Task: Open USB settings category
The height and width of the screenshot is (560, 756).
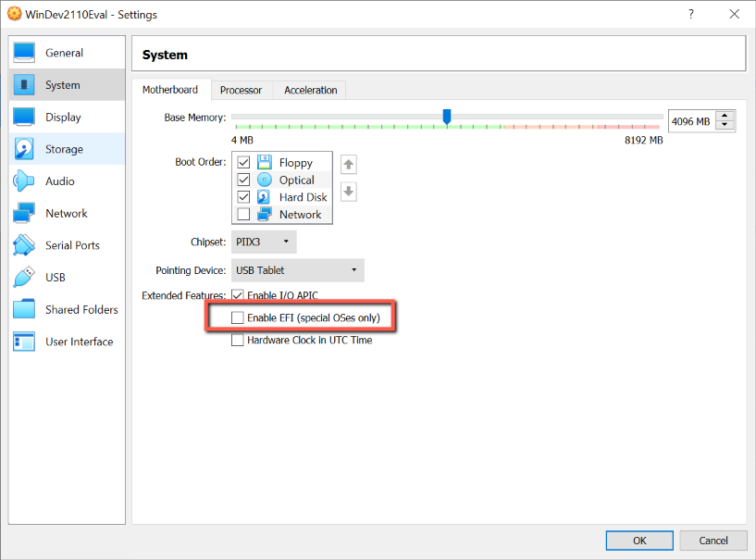Action: 67,278
